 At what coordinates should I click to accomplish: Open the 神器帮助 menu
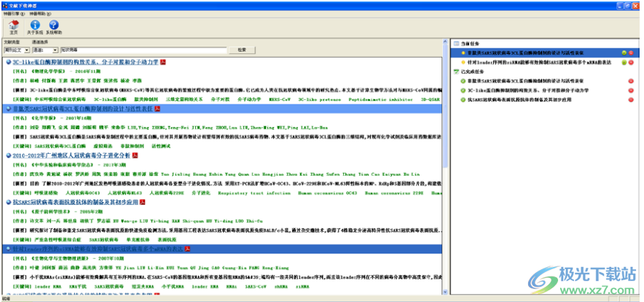(x=40, y=14)
